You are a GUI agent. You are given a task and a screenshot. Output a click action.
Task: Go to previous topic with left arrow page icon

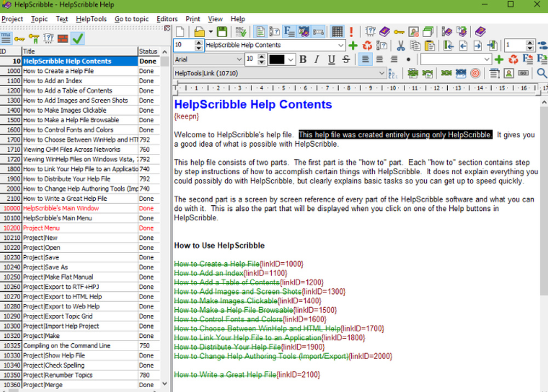point(463,45)
